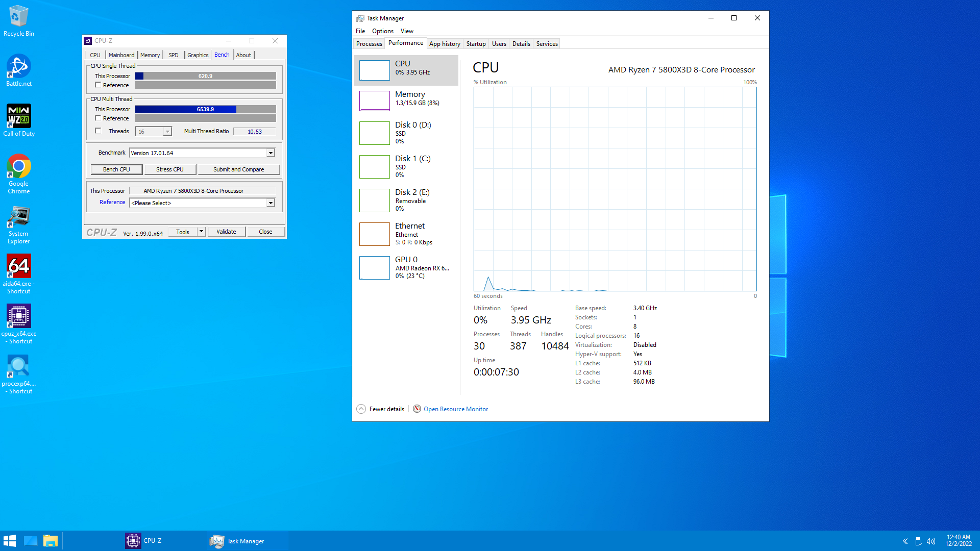Open the File menu in Task Manager

click(360, 31)
